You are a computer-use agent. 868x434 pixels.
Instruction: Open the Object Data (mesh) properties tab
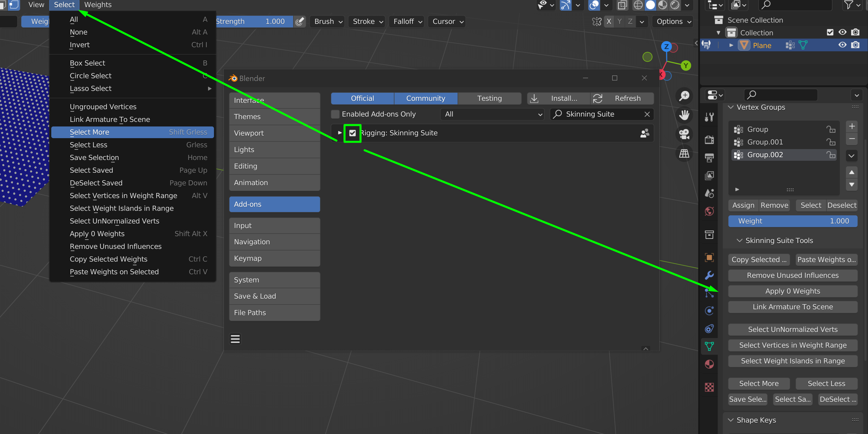(709, 346)
